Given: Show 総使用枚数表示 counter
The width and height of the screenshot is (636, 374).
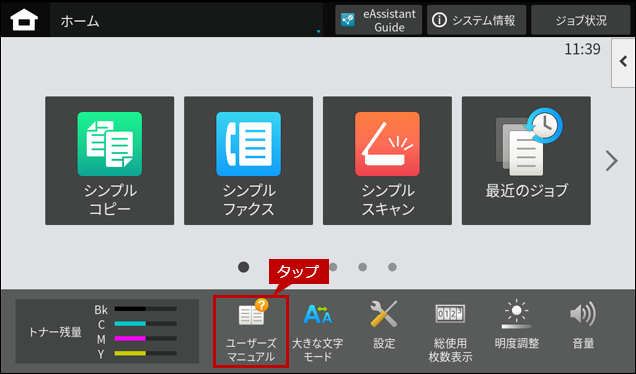Looking at the screenshot, I should pos(450,331).
